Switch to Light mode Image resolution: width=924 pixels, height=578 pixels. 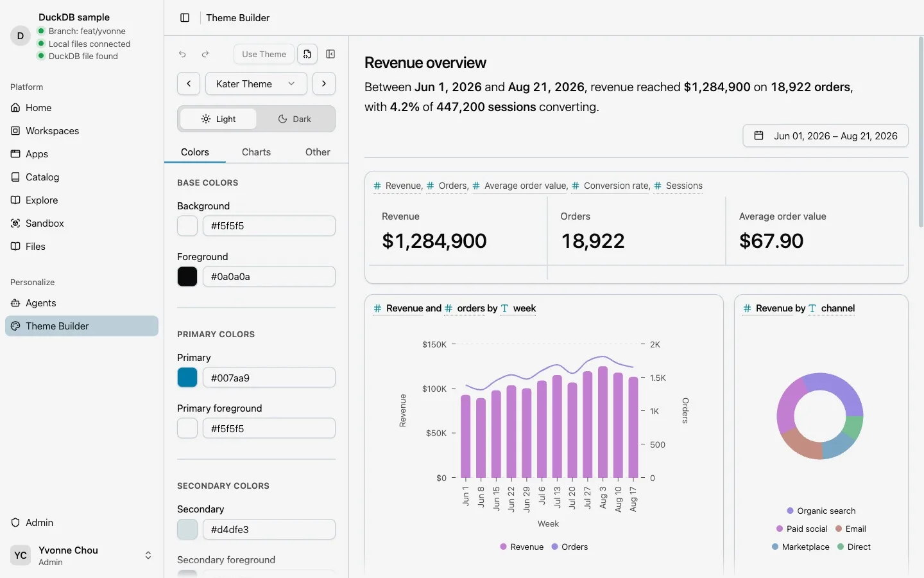coord(218,119)
